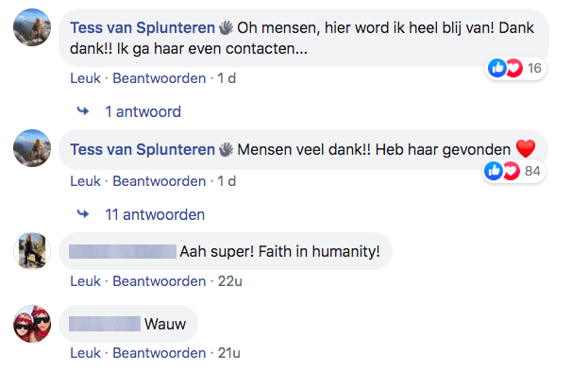
Task: Expand the 11 antwoorden reply thread
Action: pyautogui.click(x=155, y=215)
